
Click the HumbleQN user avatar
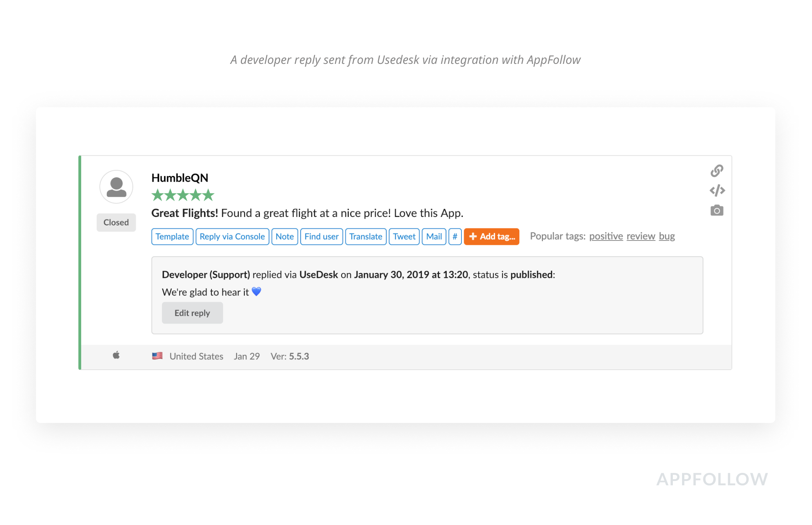pyautogui.click(x=116, y=187)
